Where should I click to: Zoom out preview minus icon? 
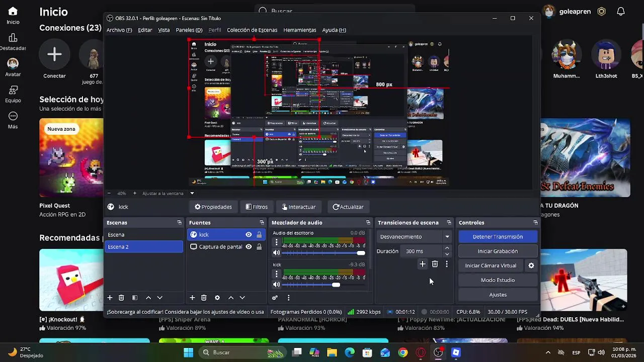(109, 193)
